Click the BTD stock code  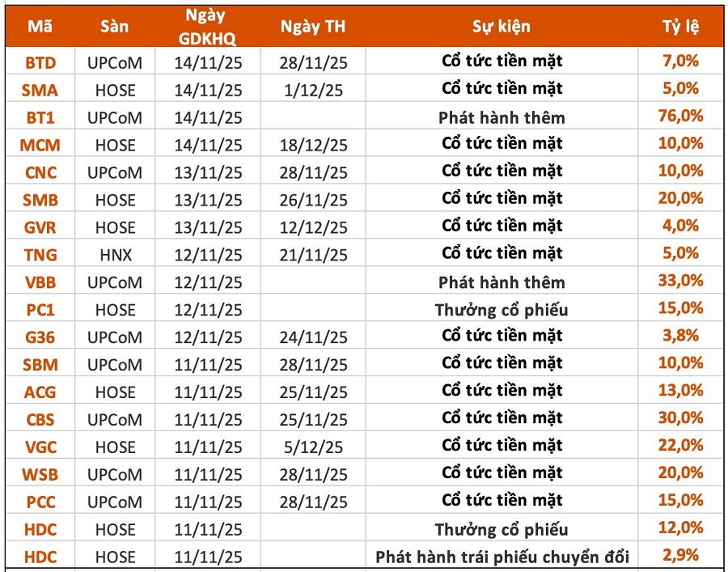[x=40, y=61]
